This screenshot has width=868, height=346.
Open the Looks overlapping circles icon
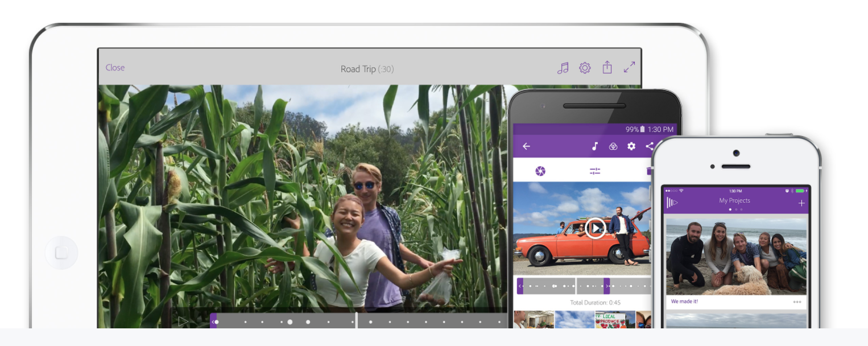(x=613, y=146)
